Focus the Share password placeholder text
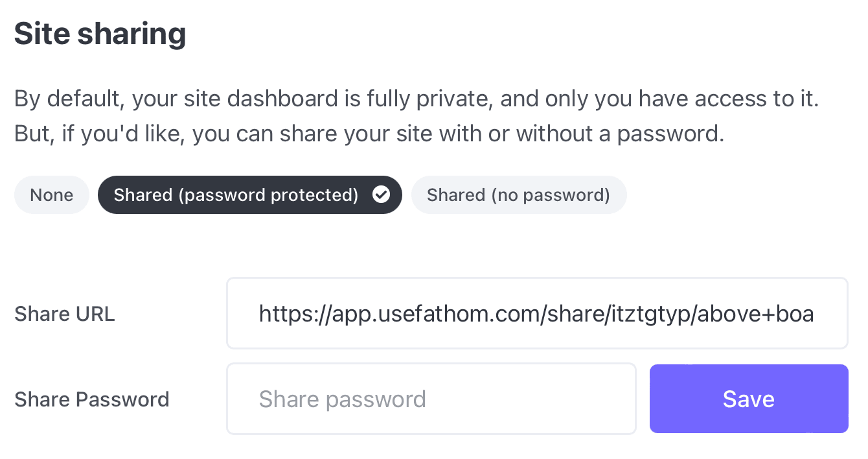 click(342, 399)
